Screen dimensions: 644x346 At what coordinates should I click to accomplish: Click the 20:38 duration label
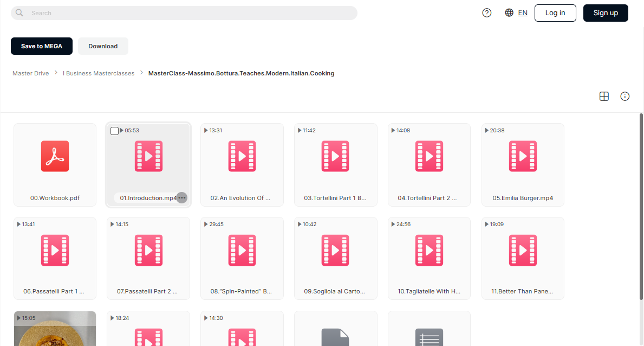coord(497,130)
